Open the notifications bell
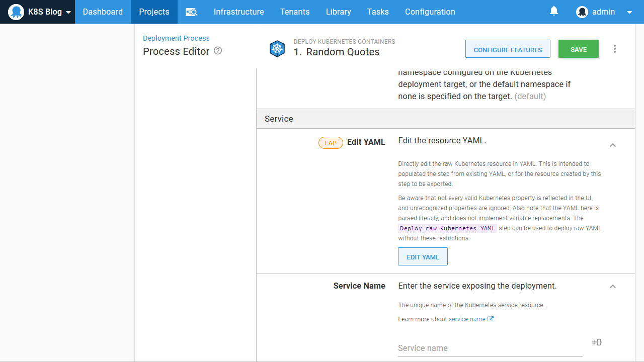 554,11
